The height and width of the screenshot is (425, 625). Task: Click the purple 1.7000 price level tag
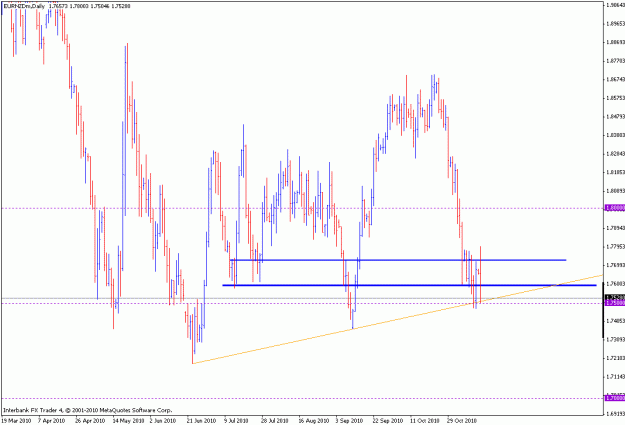615,398
